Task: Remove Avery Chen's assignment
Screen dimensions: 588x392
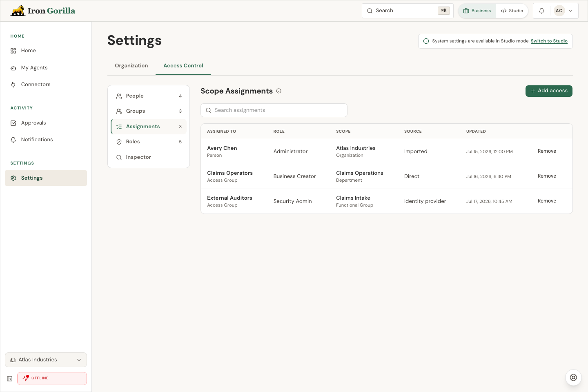Action: pyautogui.click(x=547, y=151)
